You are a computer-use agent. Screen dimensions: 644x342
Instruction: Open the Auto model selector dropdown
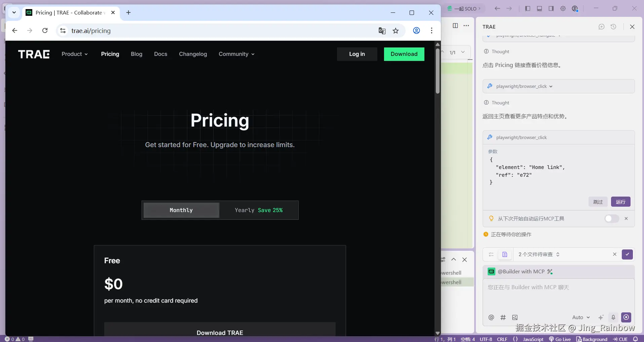(581, 317)
